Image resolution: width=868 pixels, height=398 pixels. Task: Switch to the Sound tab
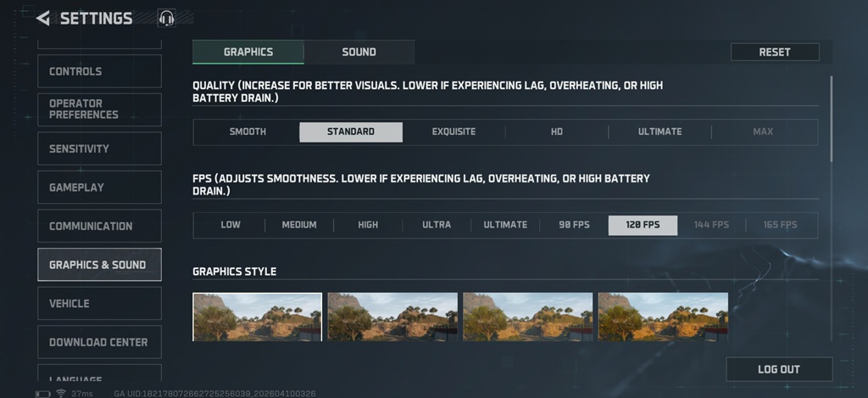[x=359, y=52]
